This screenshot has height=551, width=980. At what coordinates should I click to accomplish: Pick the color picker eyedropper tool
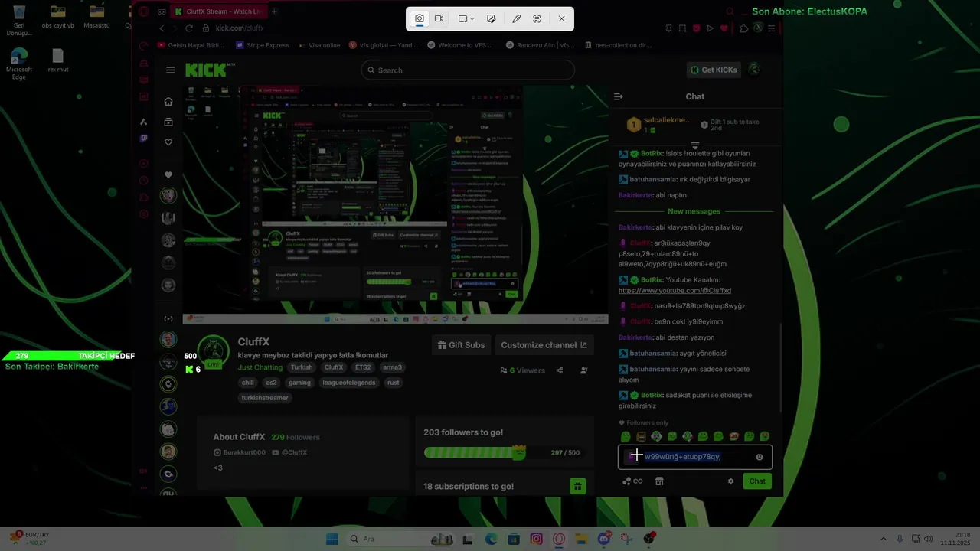click(516, 18)
